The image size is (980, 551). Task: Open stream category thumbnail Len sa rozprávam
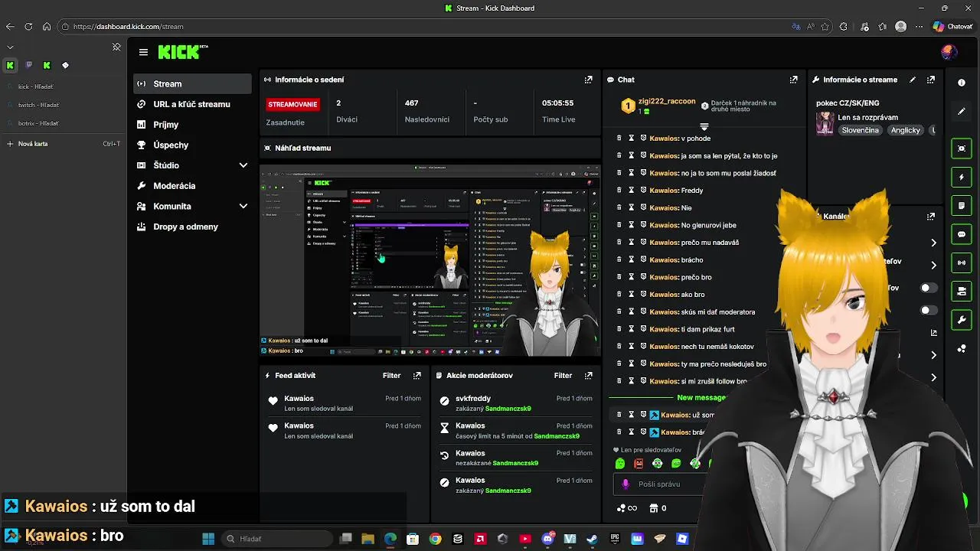825,123
